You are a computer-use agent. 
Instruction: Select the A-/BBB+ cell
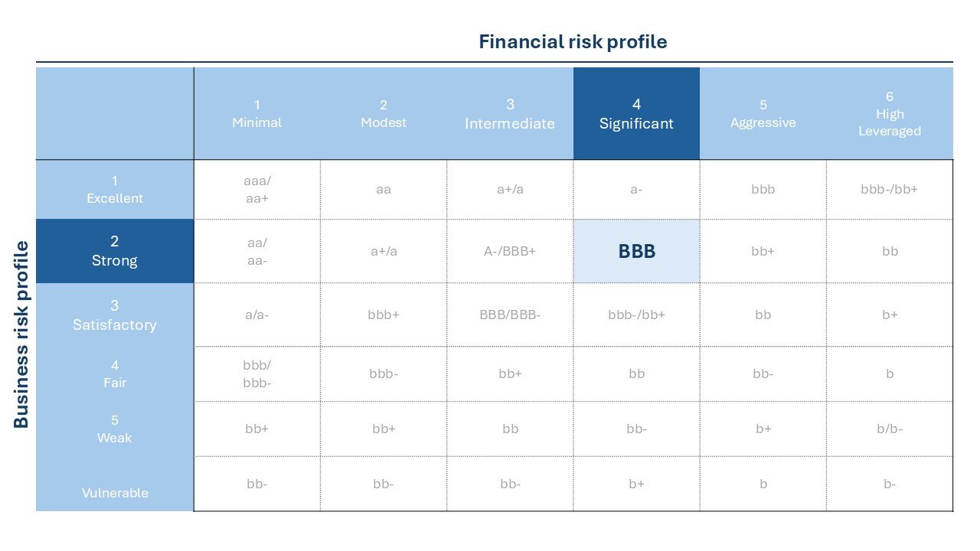[x=510, y=252]
